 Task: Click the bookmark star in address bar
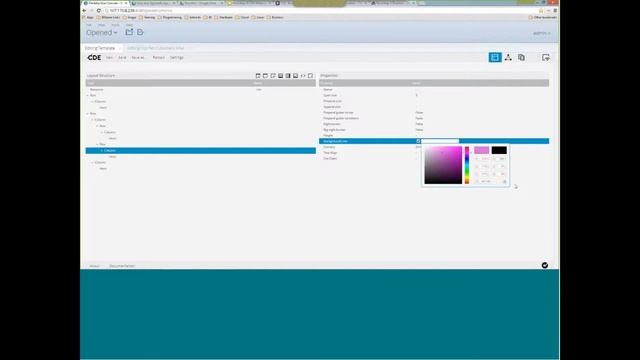(541, 10)
